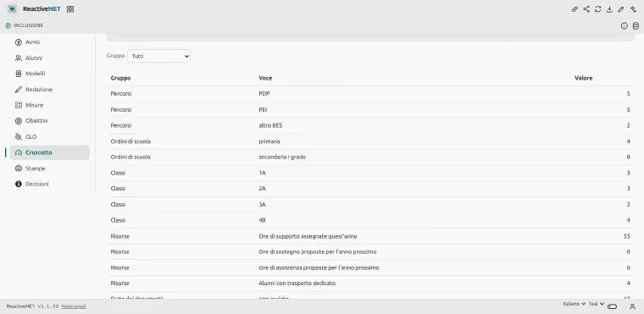Click the Avvio sidebar icon
The height and width of the screenshot is (314, 644).
(19, 41)
